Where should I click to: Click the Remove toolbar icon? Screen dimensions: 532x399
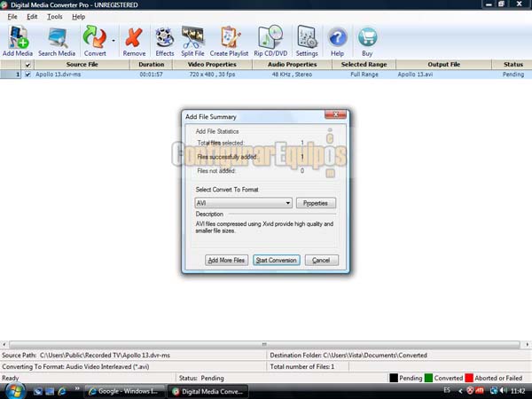(134, 42)
